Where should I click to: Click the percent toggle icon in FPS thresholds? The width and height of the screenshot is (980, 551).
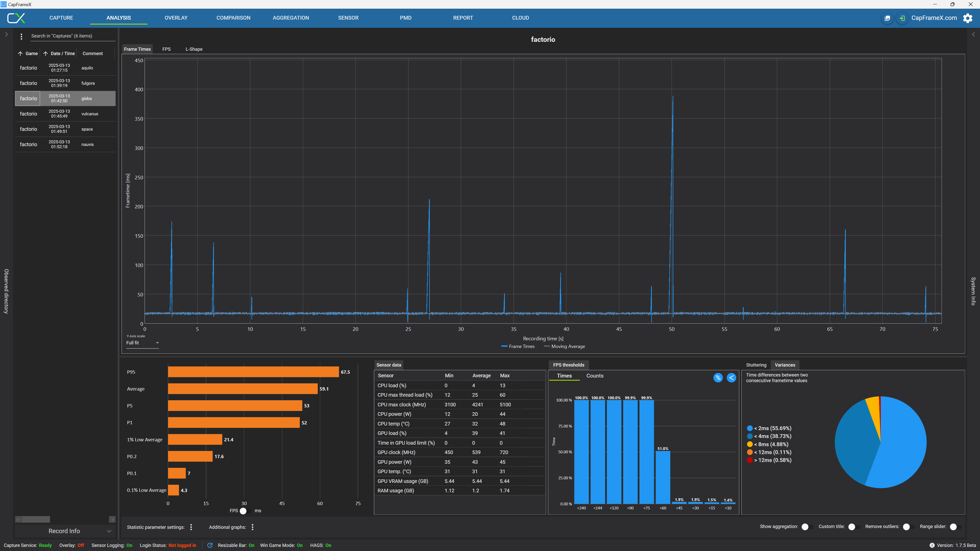(x=718, y=378)
